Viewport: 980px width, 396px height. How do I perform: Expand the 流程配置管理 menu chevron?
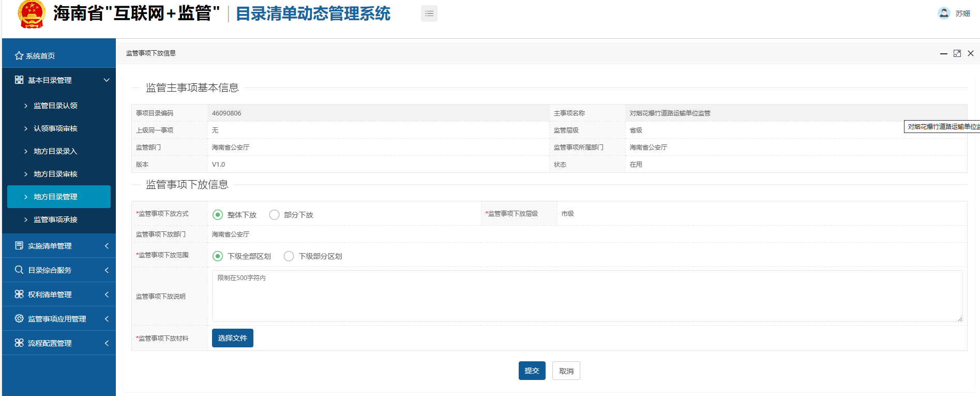(107, 343)
